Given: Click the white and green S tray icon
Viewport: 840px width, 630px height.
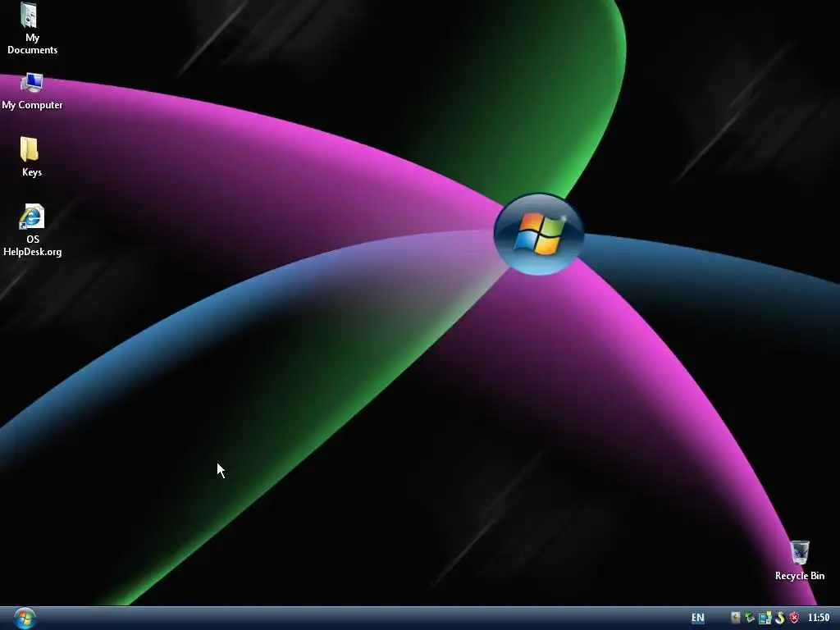Looking at the screenshot, I should (x=779, y=618).
